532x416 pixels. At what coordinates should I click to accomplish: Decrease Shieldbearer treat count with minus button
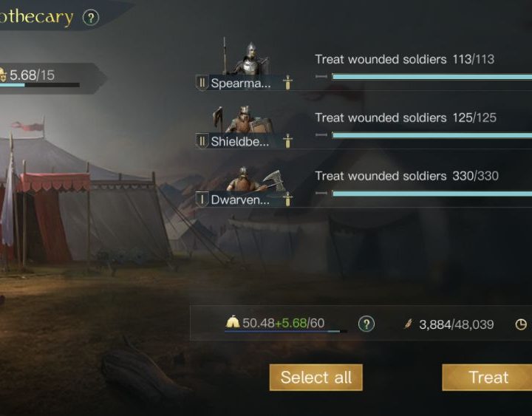click(x=321, y=134)
